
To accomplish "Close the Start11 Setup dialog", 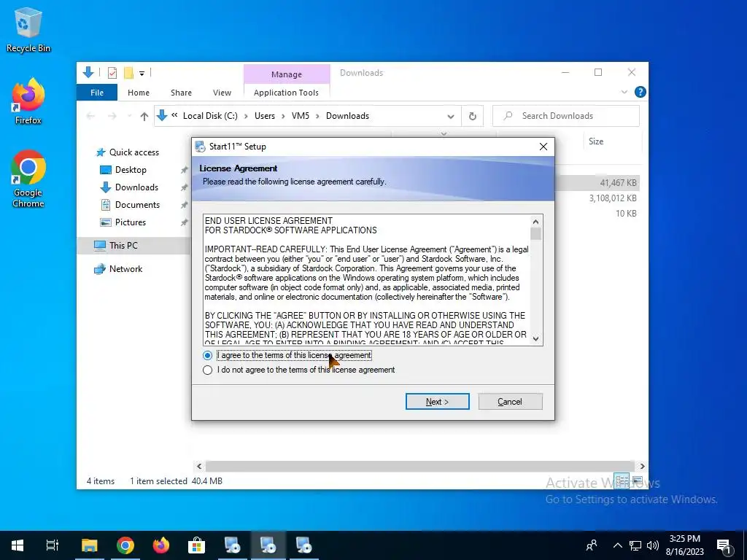I will (x=543, y=147).
